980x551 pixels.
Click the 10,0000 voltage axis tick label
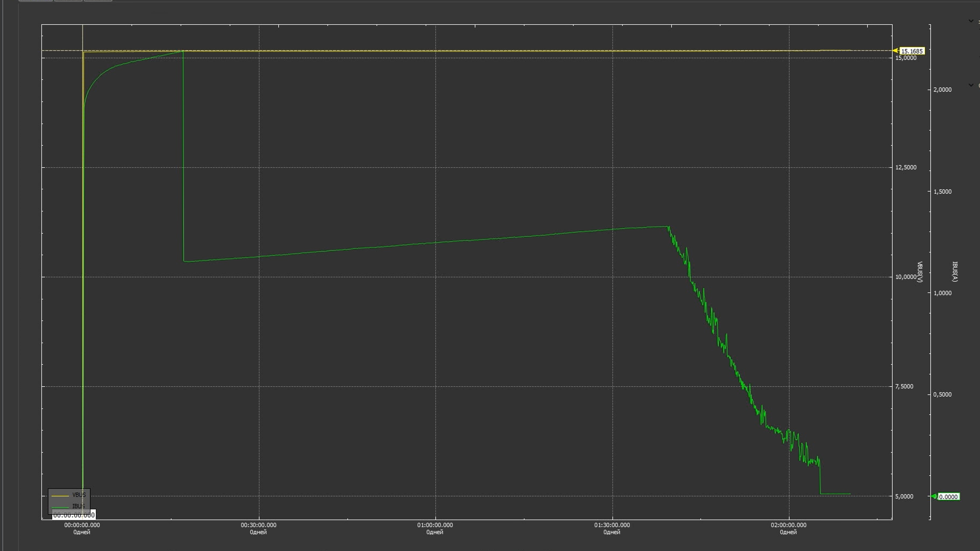[906, 277]
